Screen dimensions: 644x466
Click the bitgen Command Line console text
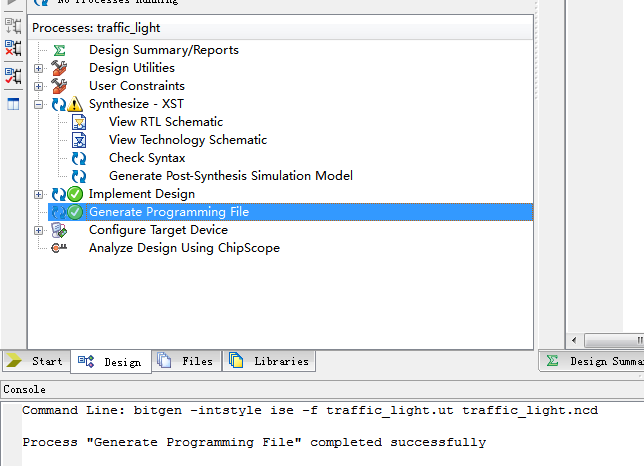pos(310,410)
